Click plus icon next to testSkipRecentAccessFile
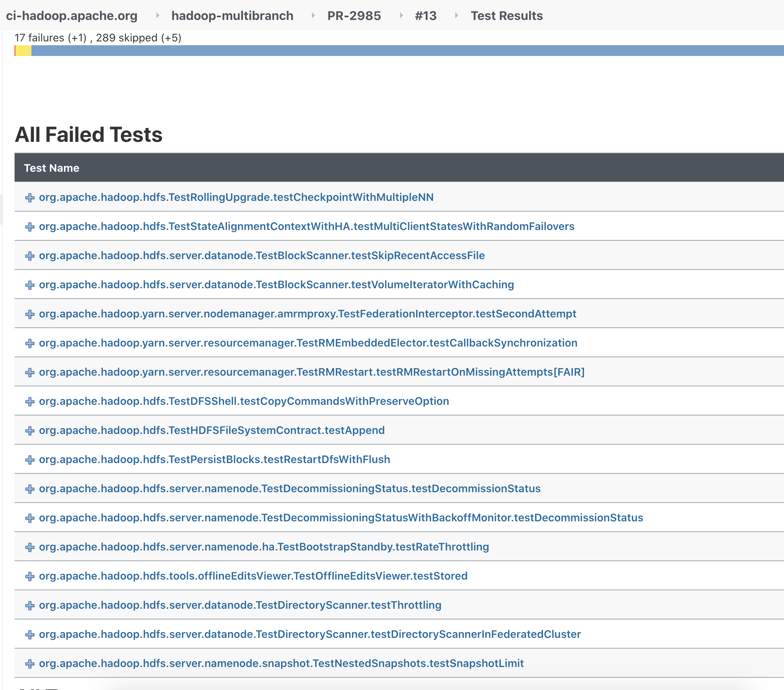 pyautogui.click(x=30, y=256)
